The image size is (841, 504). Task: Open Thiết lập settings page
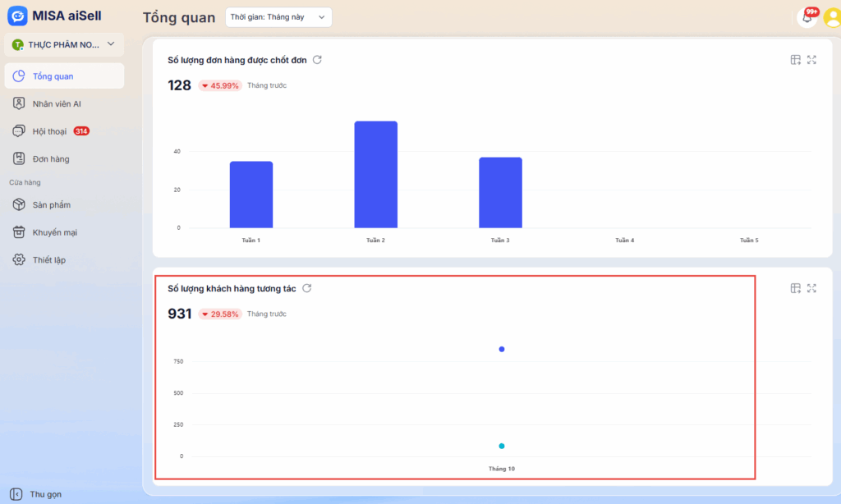coord(48,260)
